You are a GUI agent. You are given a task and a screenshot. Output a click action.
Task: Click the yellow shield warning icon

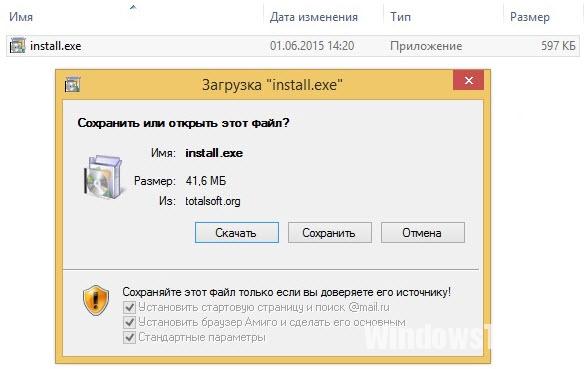point(96,300)
